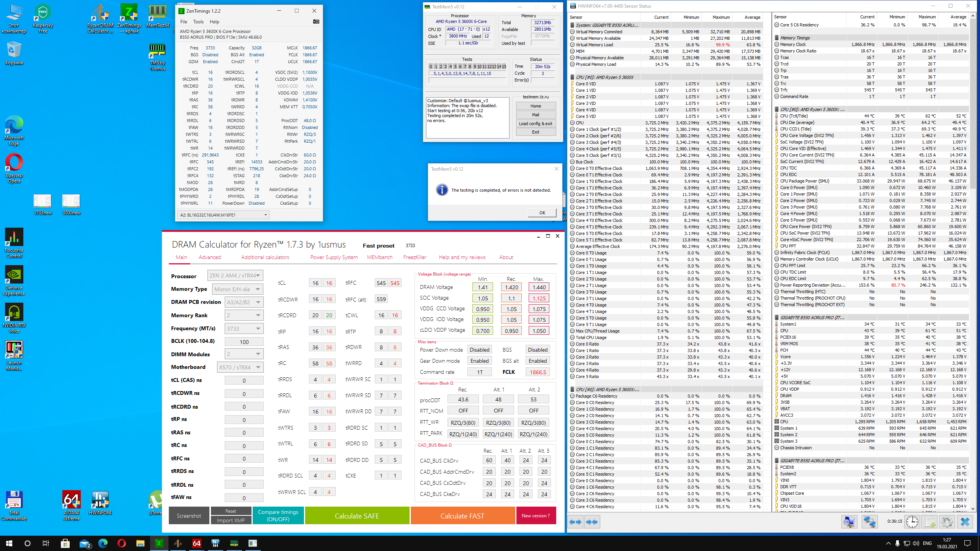Click HWiNFO log file with plus icon

point(930,522)
